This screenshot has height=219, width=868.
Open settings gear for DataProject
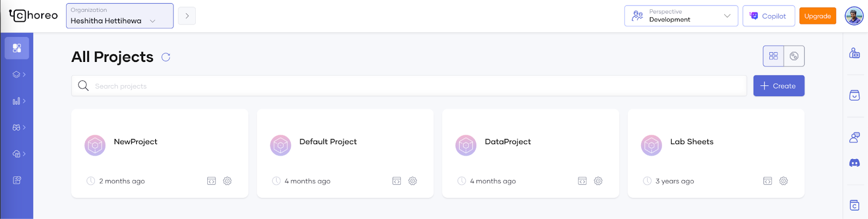tap(598, 181)
